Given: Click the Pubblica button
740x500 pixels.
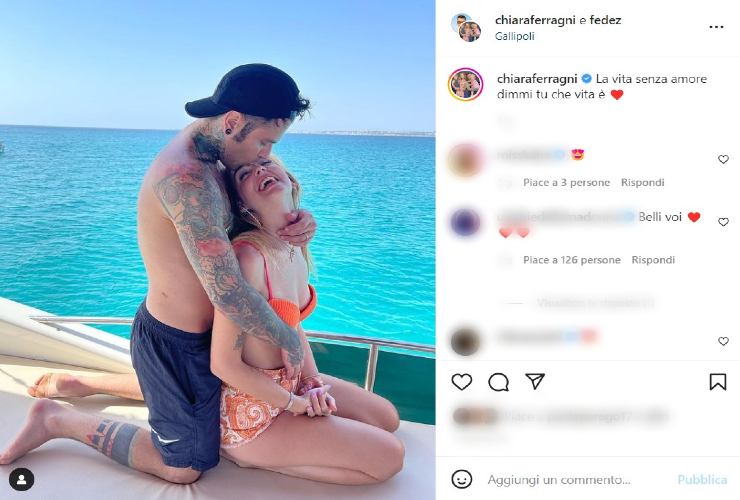Looking at the screenshot, I should pyautogui.click(x=702, y=480).
